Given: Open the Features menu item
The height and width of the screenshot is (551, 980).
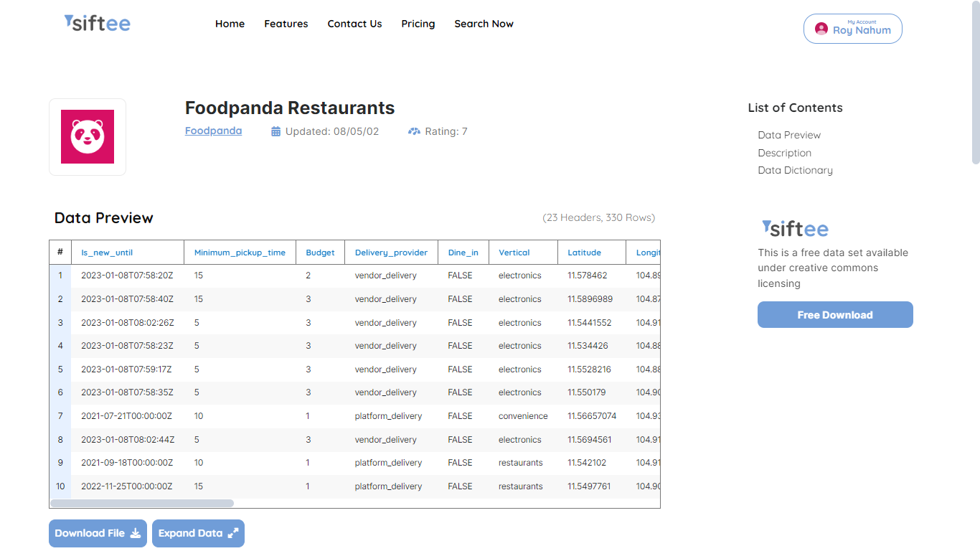Looking at the screenshot, I should tap(286, 24).
